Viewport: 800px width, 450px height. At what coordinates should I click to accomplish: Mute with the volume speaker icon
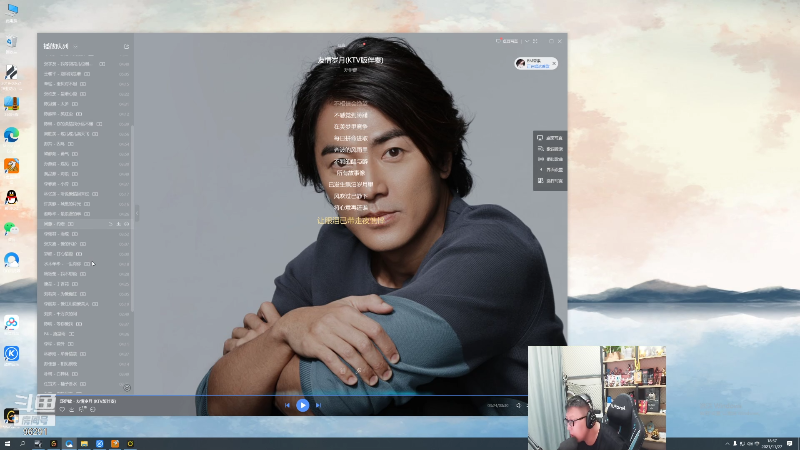click(x=518, y=406)
